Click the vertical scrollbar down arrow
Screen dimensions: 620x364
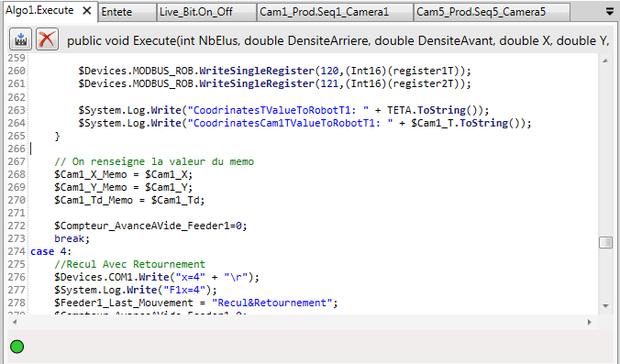[605, 305]
